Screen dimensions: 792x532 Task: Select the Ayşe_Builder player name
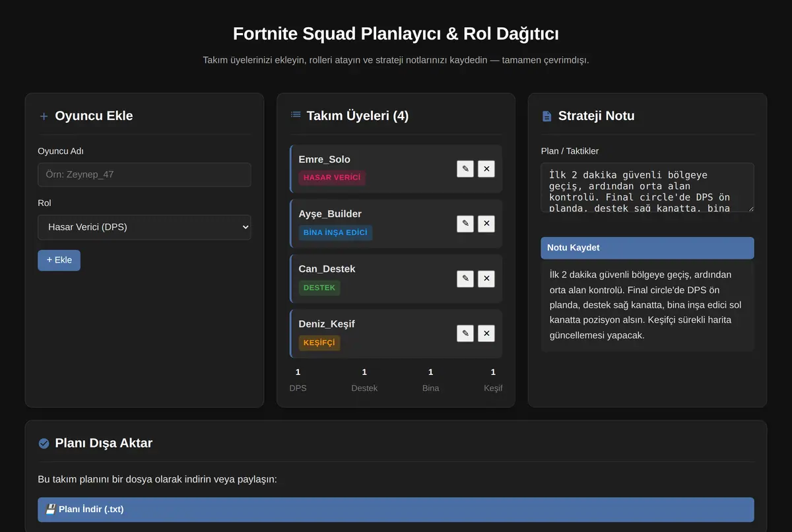pos(330,214)
